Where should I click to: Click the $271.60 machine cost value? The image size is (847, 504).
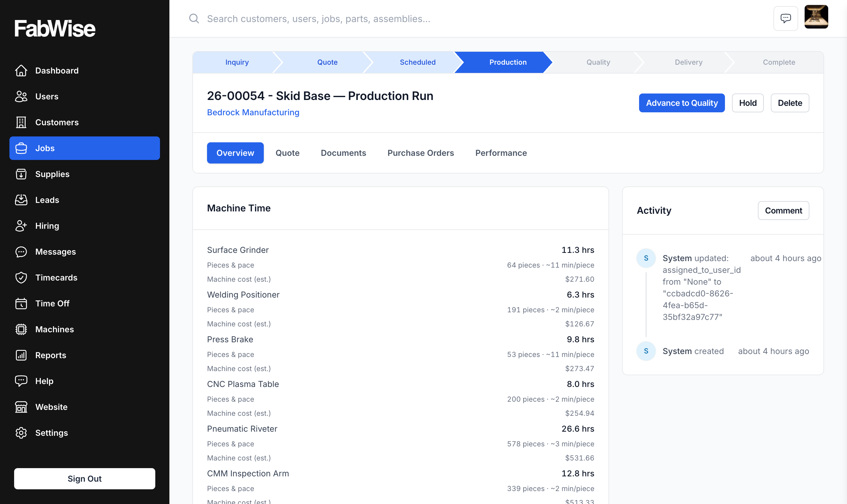click(x=579, y=279)
